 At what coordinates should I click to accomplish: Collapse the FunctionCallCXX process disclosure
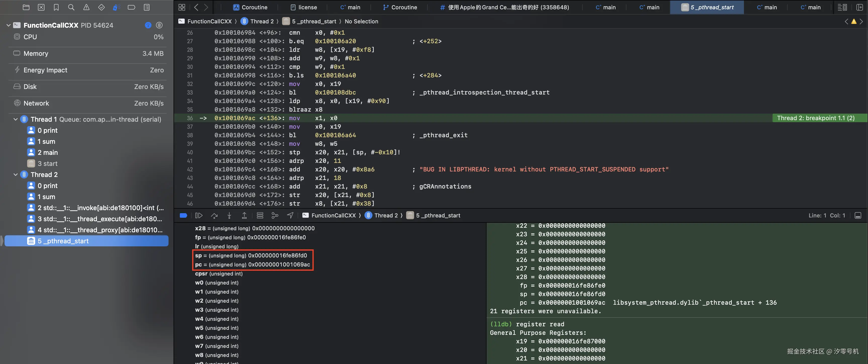coord(9,25)
